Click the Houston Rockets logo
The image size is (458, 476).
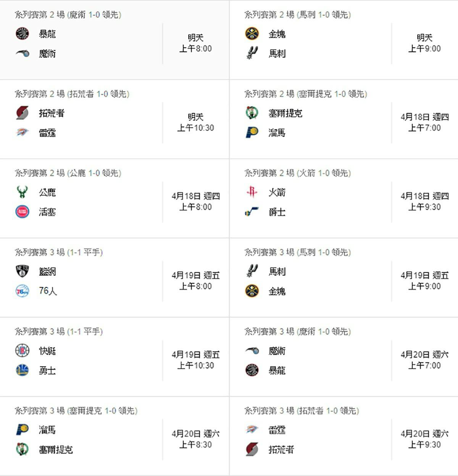[252, 192]
